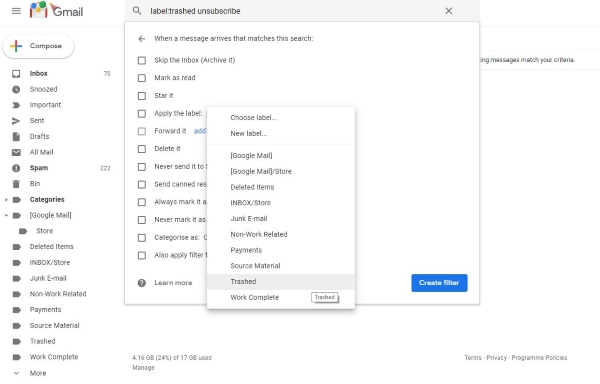Go back using the arrow icon
The height and width of the screenshot is (384, 600).
142,39
